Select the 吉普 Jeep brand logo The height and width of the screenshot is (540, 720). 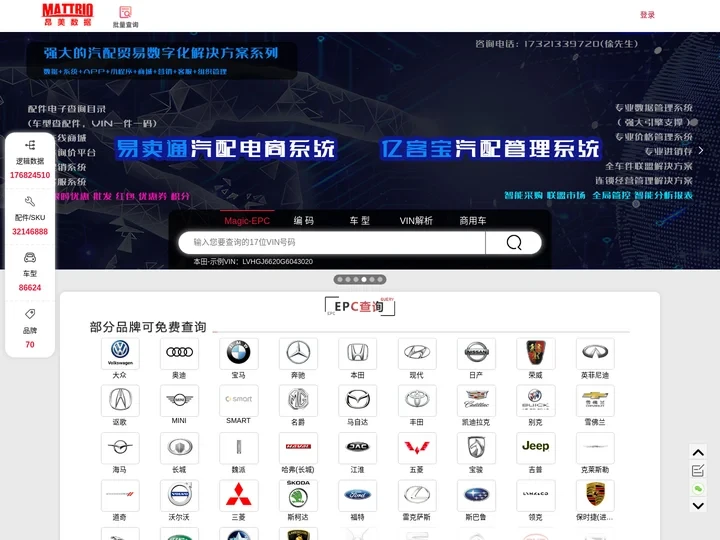point(535,447)
